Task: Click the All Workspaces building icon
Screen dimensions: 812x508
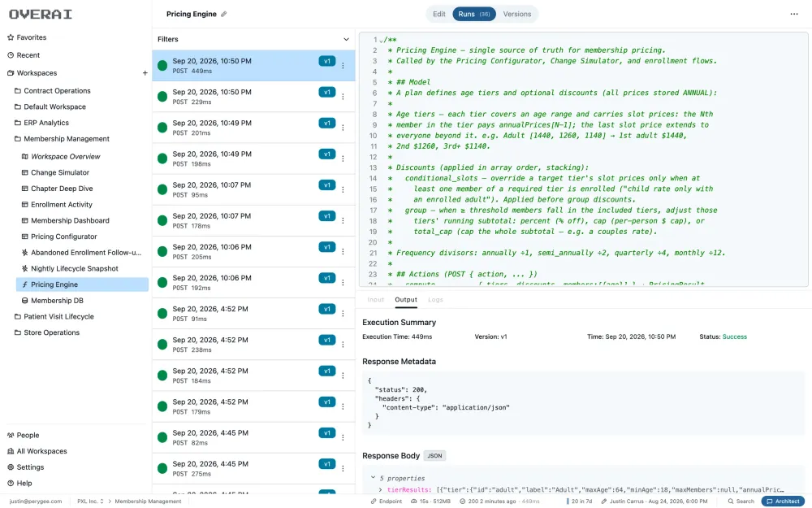Action: tap(11, 451)
